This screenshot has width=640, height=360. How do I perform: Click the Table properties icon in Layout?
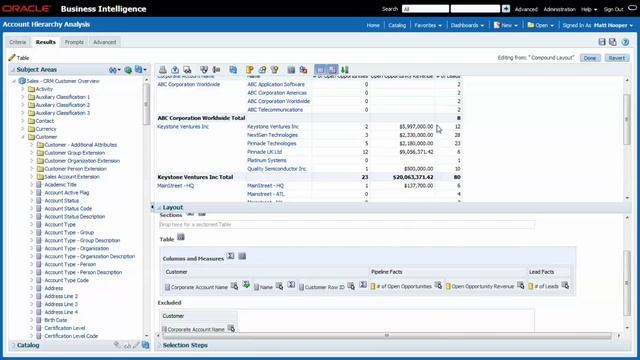pyautogui.click(x=181, y=237)
